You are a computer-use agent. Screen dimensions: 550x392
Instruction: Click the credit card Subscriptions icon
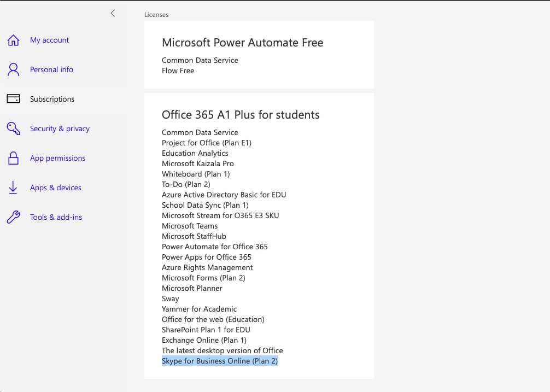pos(13,99)
